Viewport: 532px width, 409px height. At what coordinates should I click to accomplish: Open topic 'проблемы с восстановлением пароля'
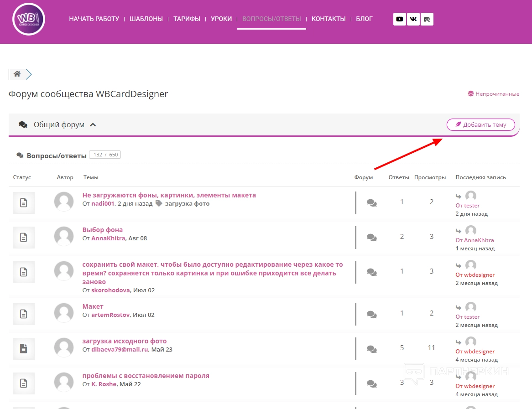[x=146, y=376]
